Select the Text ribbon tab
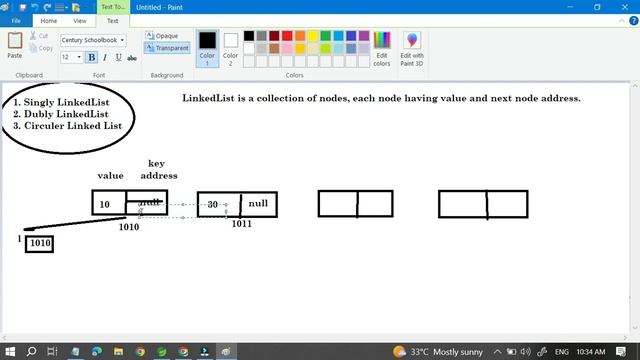Viewport: 640px width, 360px height. coord(113,21)
